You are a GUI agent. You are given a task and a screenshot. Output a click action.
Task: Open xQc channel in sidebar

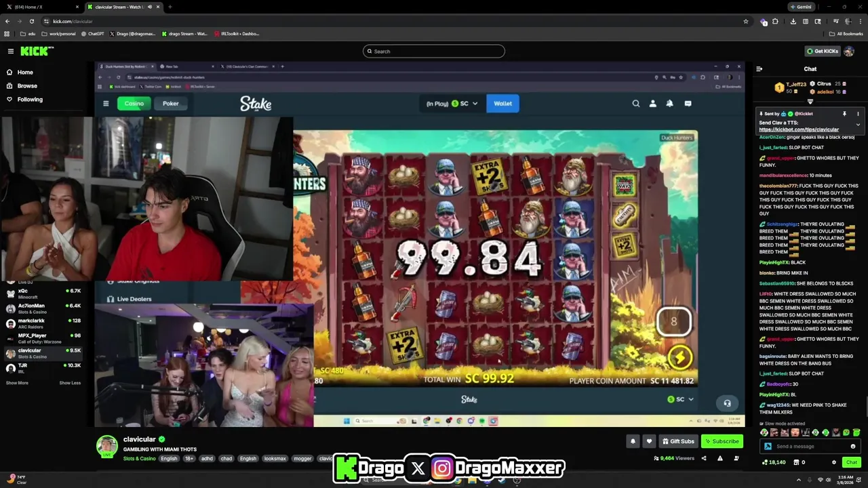43,293
